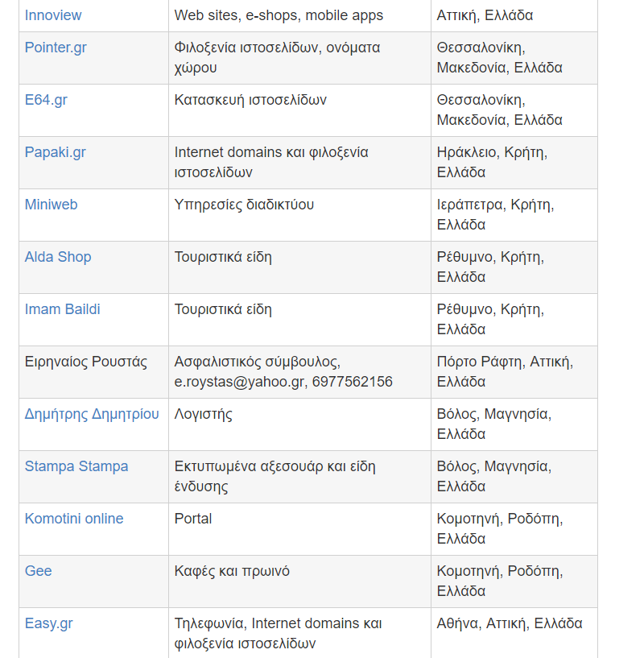
Task: Click the Alda Shop link
Action: click(x=58, y=257)
